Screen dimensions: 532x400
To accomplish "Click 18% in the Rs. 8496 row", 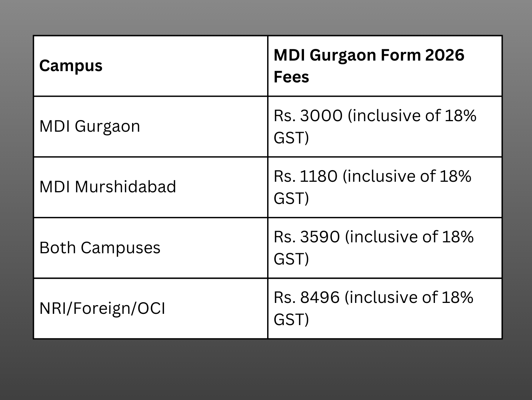I will pyautogui.click(x=458, y=297).
